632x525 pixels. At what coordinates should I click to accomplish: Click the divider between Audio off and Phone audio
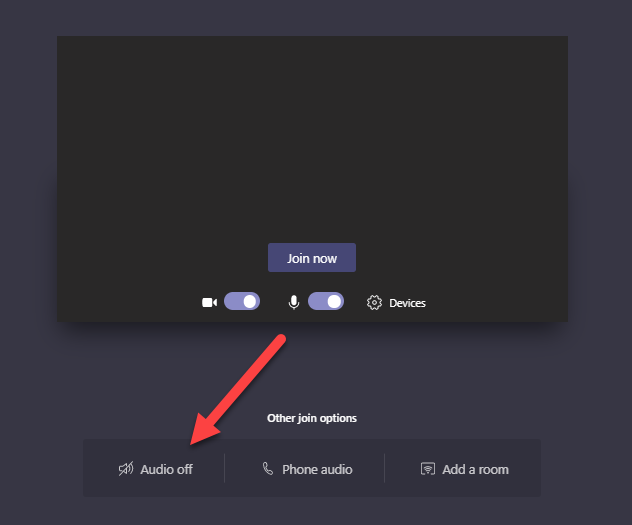click(225, 468)
